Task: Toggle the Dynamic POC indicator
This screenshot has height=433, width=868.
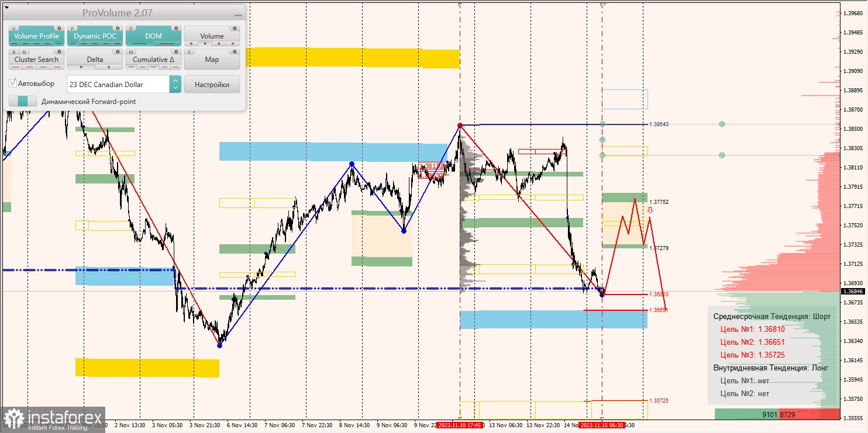Action: 95,36
